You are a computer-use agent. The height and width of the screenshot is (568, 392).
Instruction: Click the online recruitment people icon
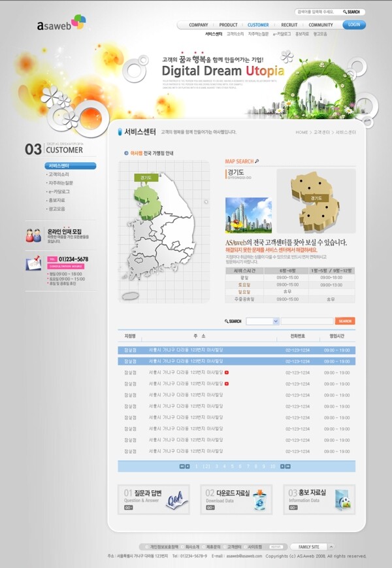(33, 235)
